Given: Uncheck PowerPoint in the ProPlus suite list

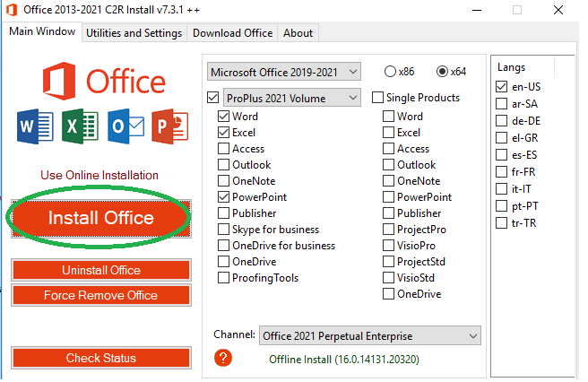Looking at the screenshot, I should (x=223, y=197).
